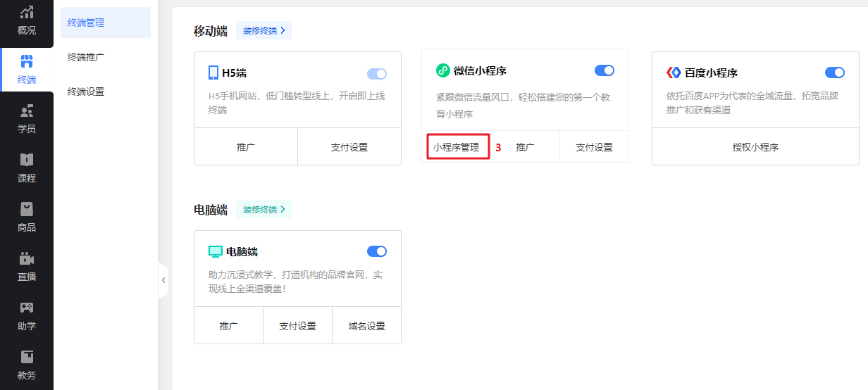Click the 百度小程序 logo icon

(674, 73)
